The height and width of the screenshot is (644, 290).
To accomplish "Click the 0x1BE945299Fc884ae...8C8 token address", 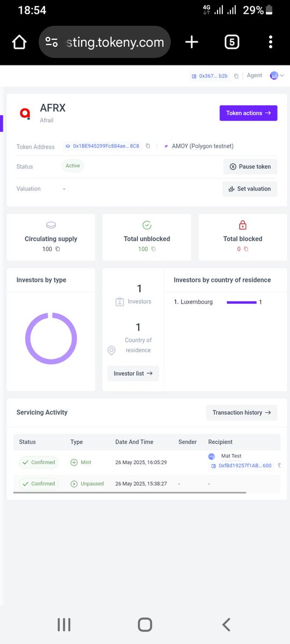I will pyautogui.click(x=106, y=146).
